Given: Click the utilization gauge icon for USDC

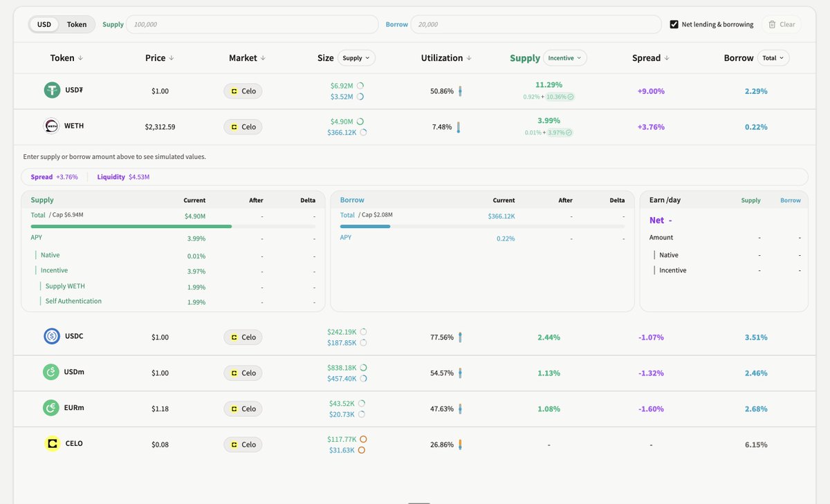Looking at the screenshot, I should tap(460, 337).
